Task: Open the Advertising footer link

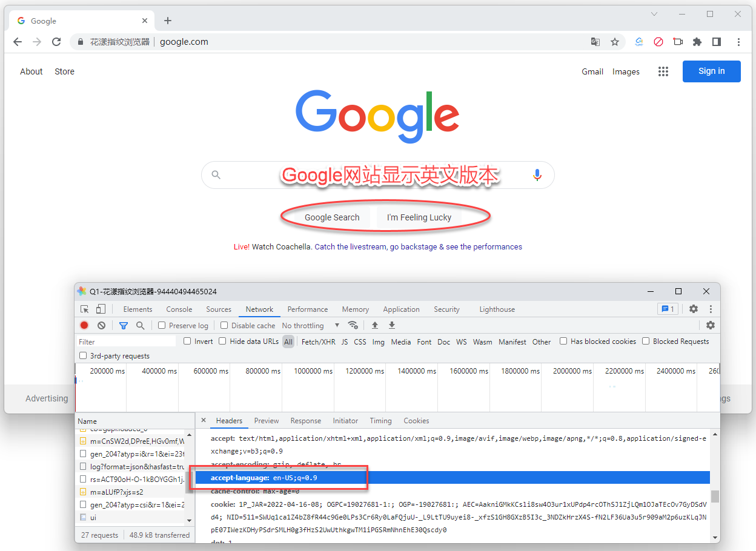Action: (x=47, y=398)
